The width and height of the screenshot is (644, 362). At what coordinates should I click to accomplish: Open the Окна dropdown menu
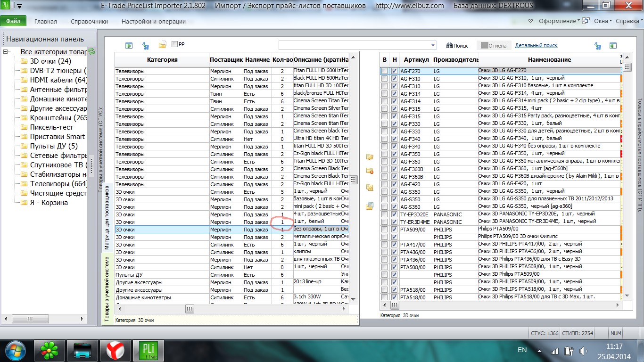pos(603,21)
